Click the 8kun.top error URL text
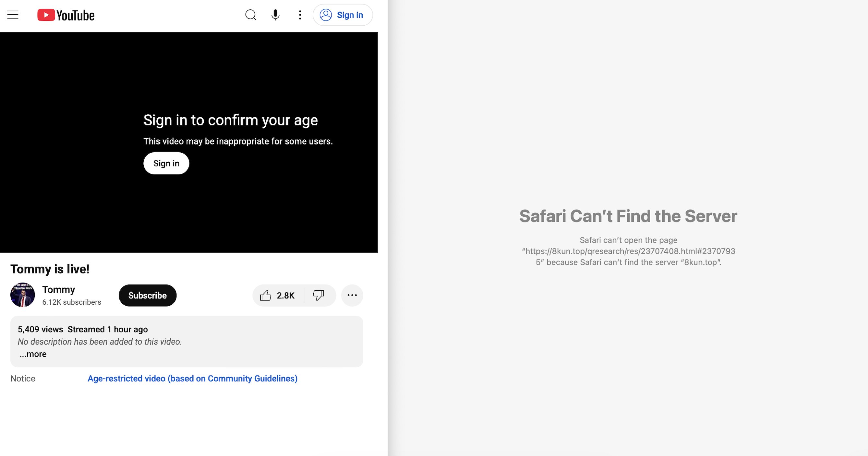 click(628, 251)
